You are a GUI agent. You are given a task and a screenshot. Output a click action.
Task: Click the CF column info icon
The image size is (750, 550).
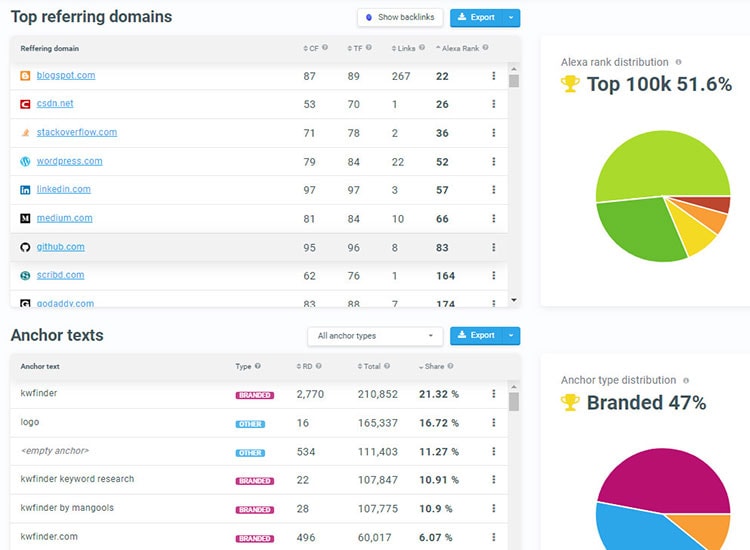[325, 47]
